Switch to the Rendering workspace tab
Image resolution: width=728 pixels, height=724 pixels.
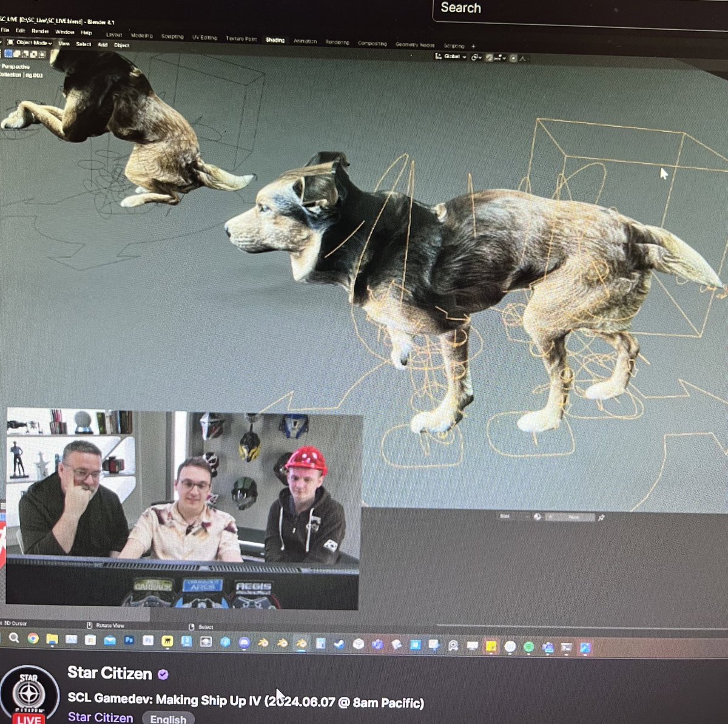coord(337,42)
